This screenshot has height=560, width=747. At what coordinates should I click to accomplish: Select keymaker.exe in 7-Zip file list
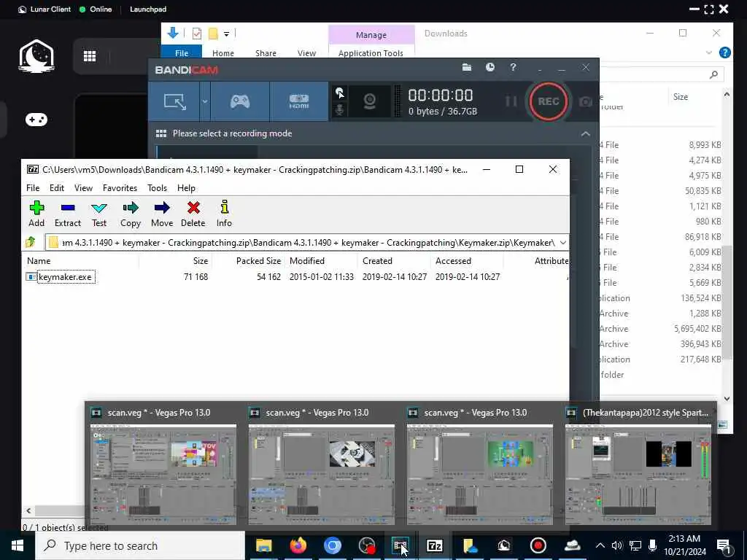coord(65,277)
